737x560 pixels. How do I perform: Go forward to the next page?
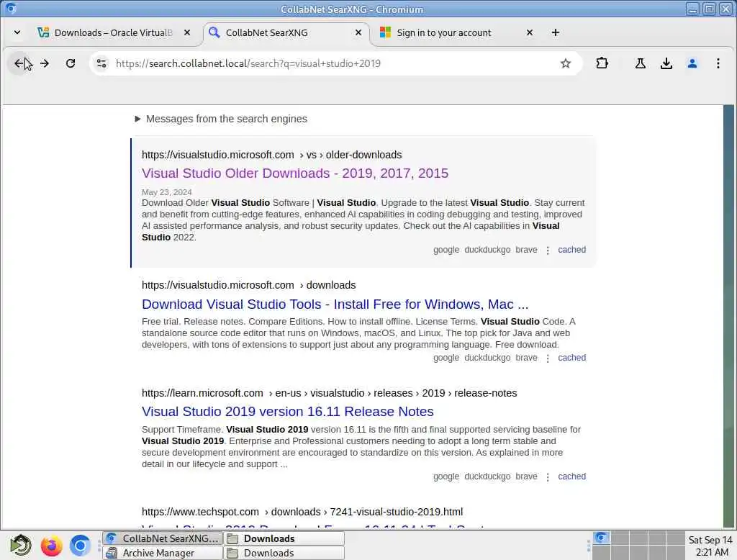click(45, 63)
